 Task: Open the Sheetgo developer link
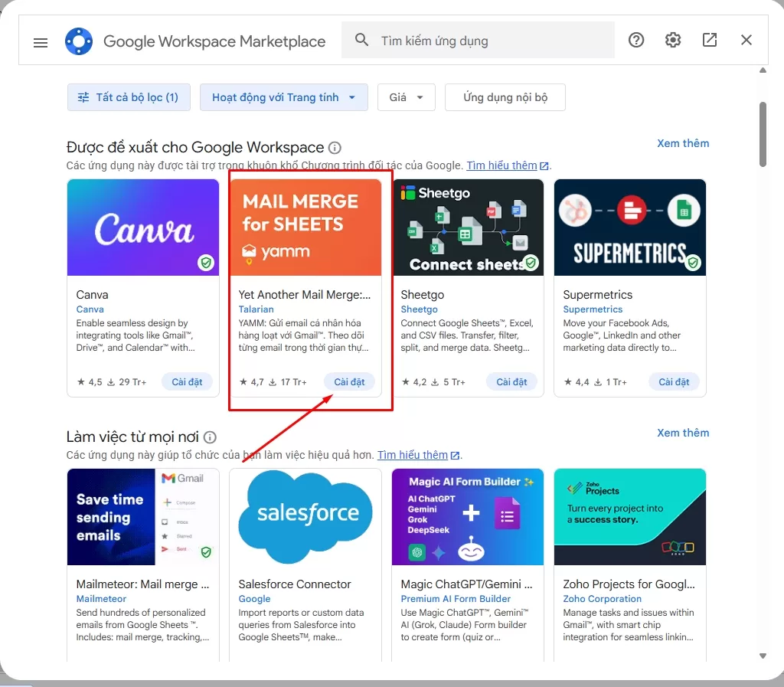click(x=419, y=309)
